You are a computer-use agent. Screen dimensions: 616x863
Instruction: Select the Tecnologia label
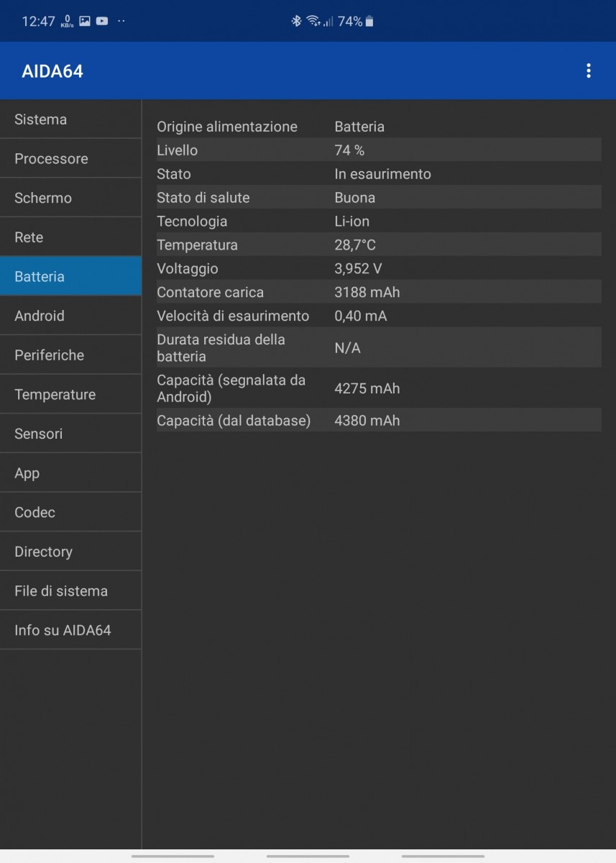(192, 222)
